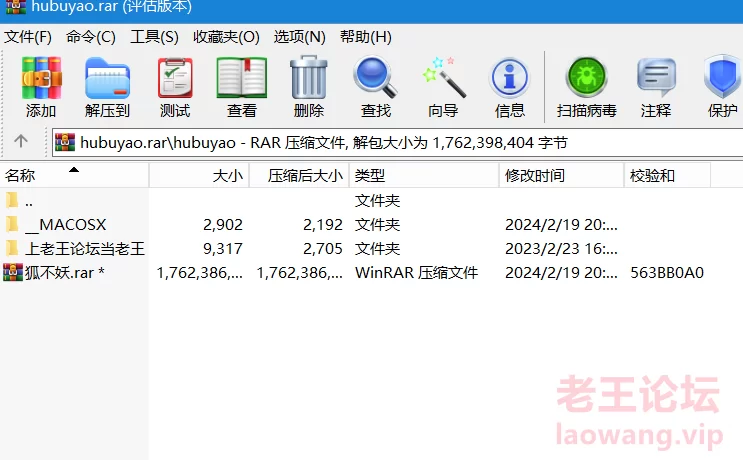
Task: Click 2024/2/19 date in 狐不妖.rar row
Action: 561,273
